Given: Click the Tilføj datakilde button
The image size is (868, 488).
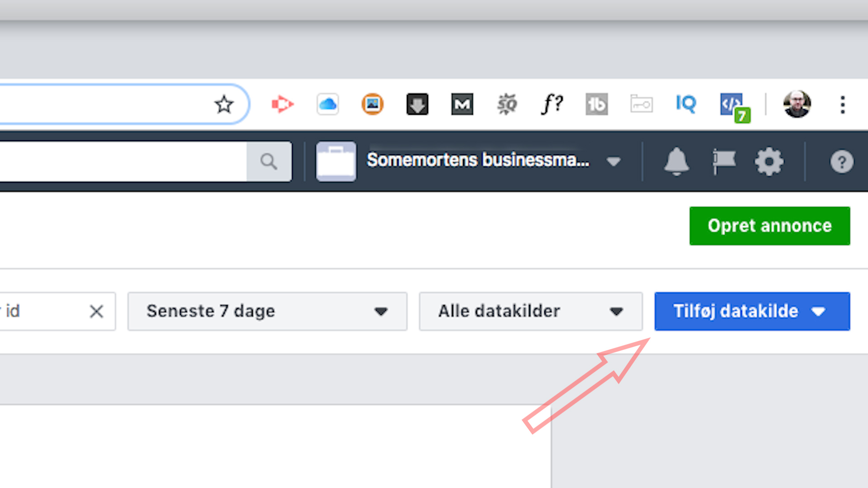Looking at the screenshot, I should 751,311.
